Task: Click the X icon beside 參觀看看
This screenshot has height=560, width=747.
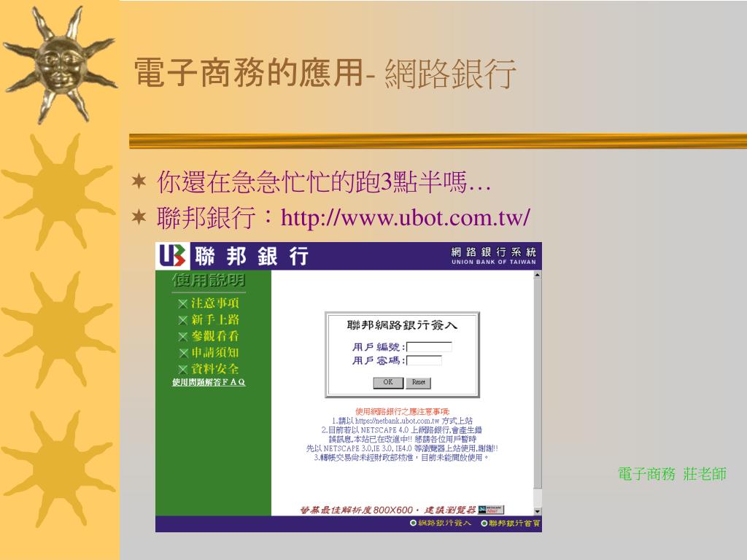Action: pyautogui.click(x=183, y=337)
